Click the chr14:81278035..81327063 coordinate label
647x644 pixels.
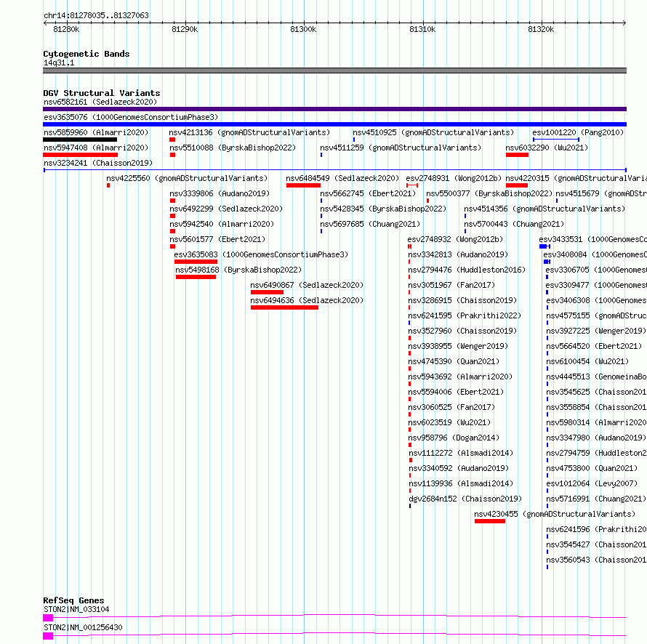[96, 16]
